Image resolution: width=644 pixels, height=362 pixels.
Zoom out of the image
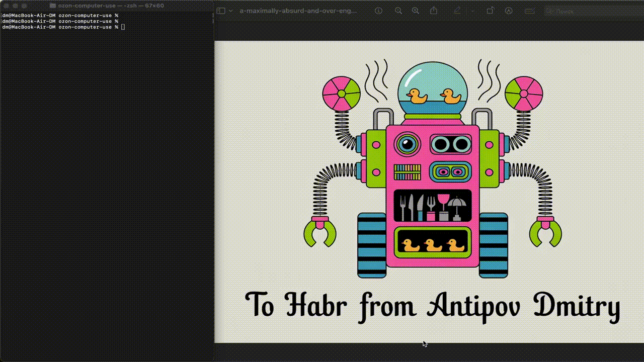pyautogui.click(x=398, y=11)
